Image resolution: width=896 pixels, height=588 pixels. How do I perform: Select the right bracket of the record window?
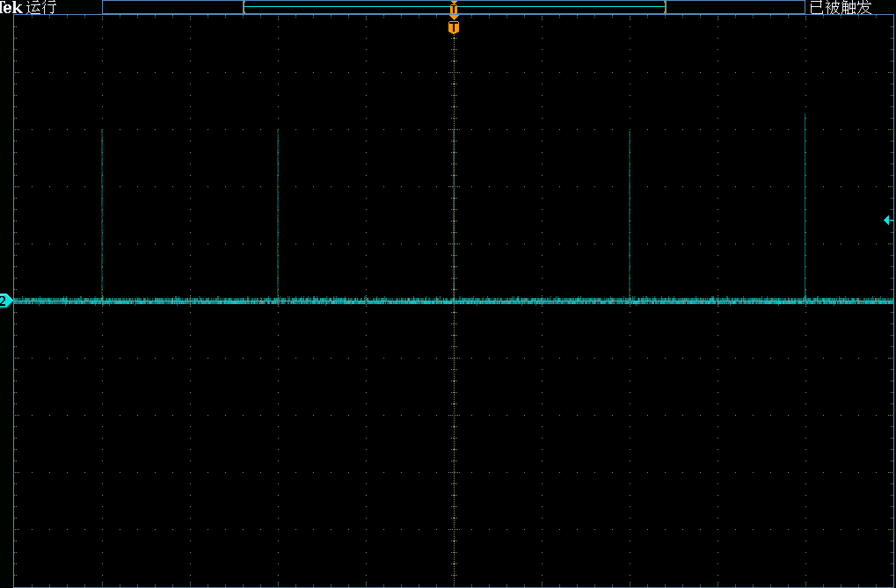[x=665, y=7]
